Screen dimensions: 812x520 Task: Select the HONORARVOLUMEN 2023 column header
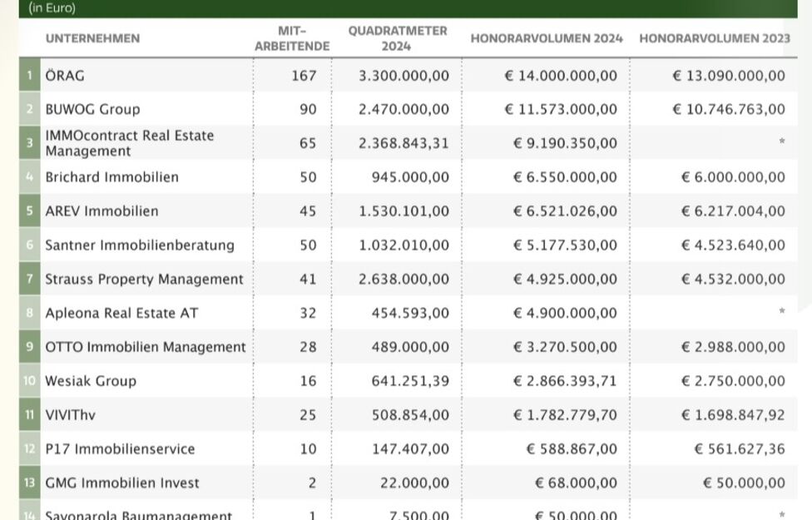click(x=714, y=38)
